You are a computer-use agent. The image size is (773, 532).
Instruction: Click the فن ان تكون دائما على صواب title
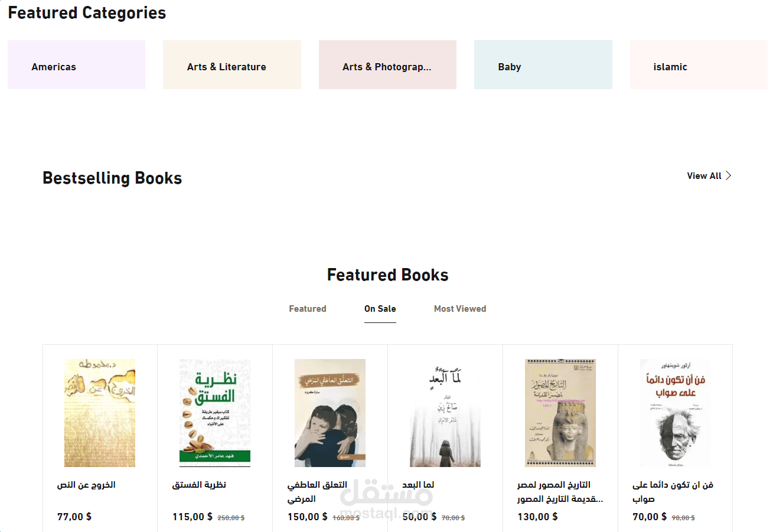pos(673,491)
